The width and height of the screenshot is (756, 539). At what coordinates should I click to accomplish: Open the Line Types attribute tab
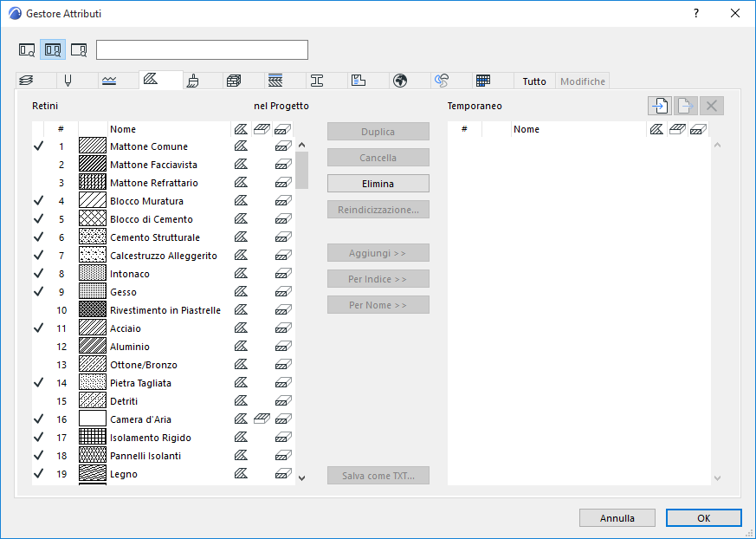[109, 81]
